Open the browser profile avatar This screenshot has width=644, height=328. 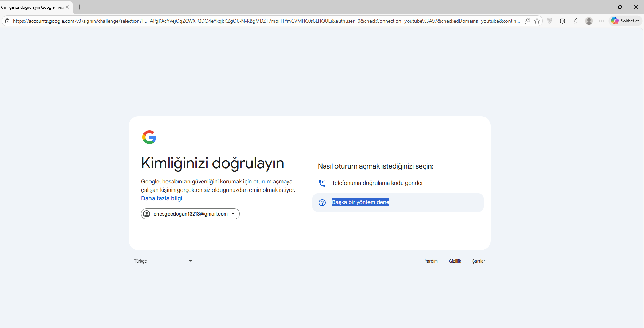tap(589, 21)
